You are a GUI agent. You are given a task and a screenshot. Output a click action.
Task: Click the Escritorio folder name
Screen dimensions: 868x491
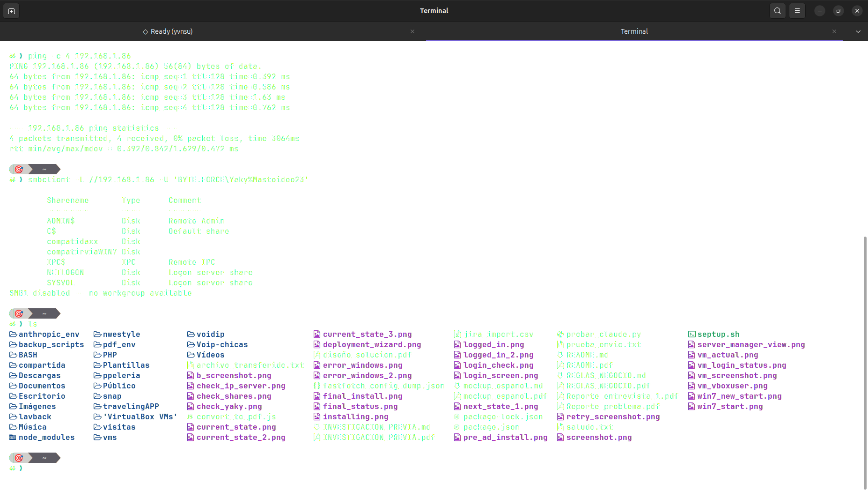(x=42, y=396)
